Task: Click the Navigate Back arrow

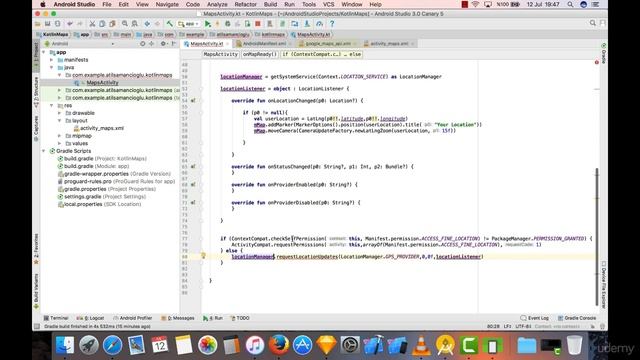Action: [x=147, y=24]
